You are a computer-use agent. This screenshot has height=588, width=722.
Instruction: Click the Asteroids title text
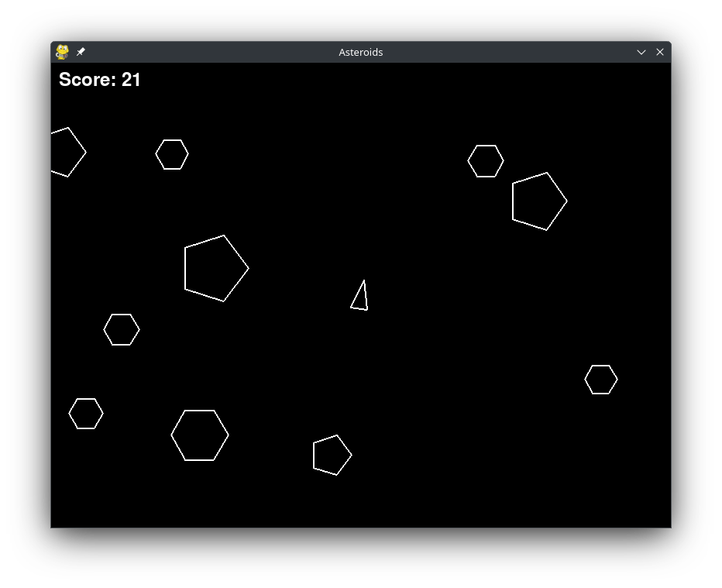pos(361,52)
